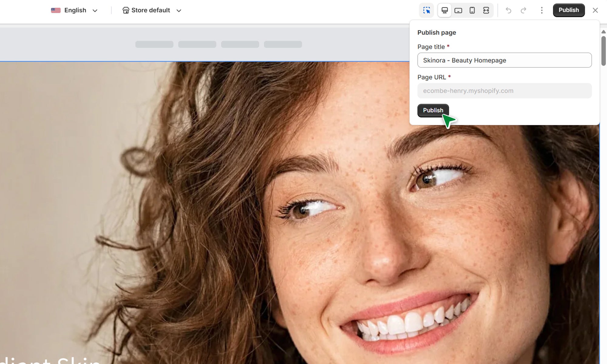
Task: Focus the Page title input field
Action: pyautogui.click(x=504, y=60)
